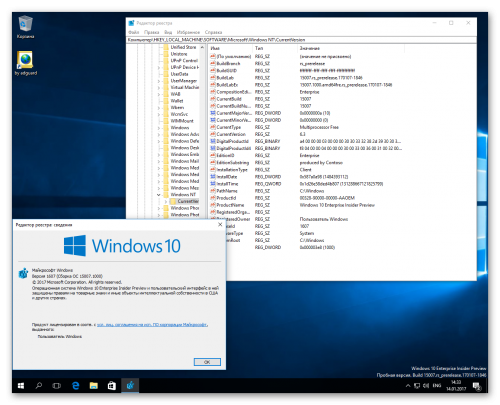The height and width of the screenshot is (405, 500).
Task: Click the volume icon in system tray
Action: (x=426, y=386)
